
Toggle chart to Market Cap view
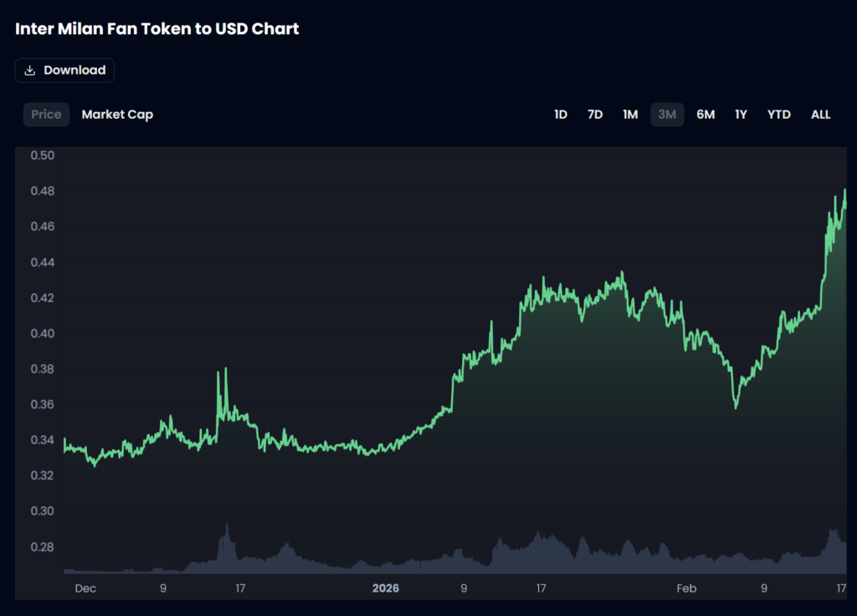click(x=117, y=114)
